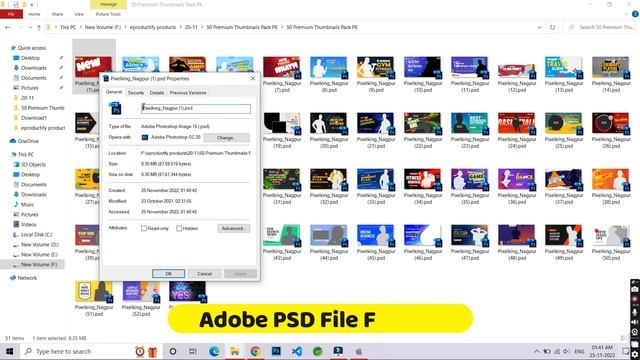This screenshot has width=640, height=360.
Task: Refresh the current folder view
Action: pos(552,27)
